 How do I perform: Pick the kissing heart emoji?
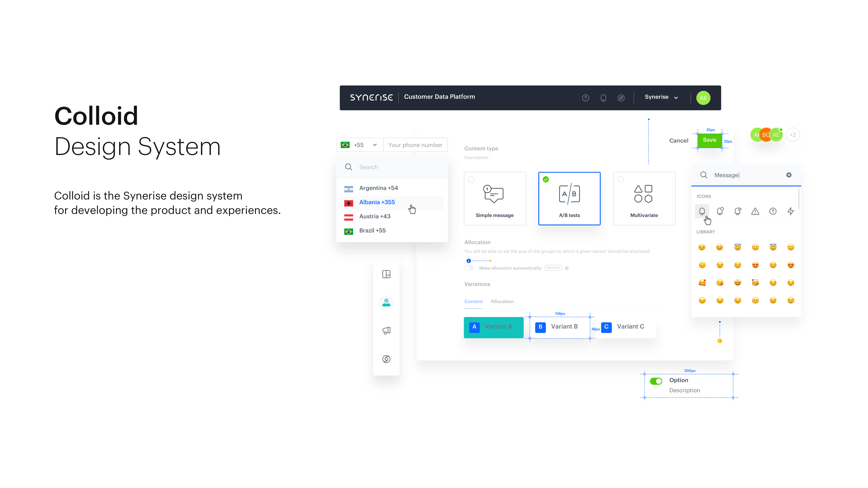click(720, 283)
